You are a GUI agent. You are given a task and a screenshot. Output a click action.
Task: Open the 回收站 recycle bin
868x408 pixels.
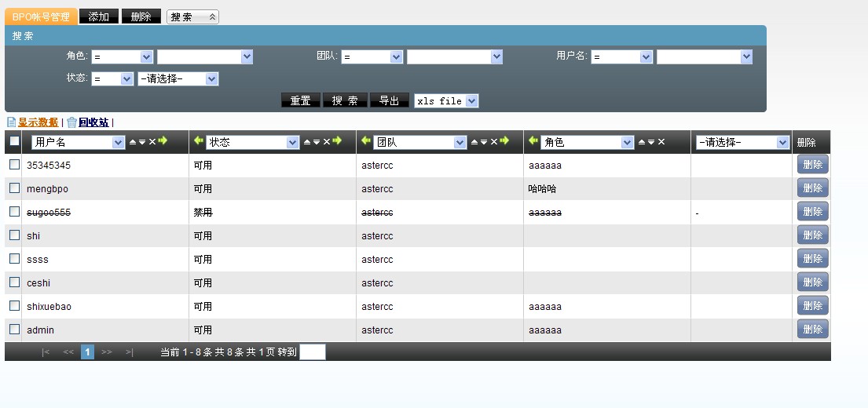coord(93,122)
